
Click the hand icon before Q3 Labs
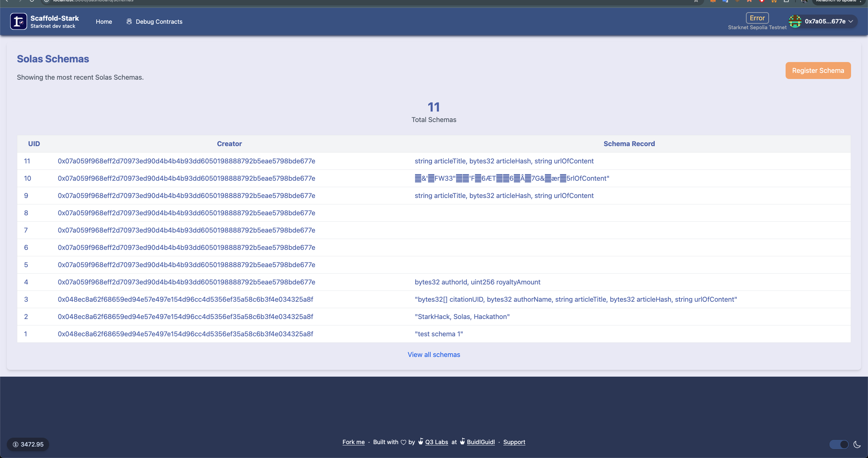pos(420,441)
